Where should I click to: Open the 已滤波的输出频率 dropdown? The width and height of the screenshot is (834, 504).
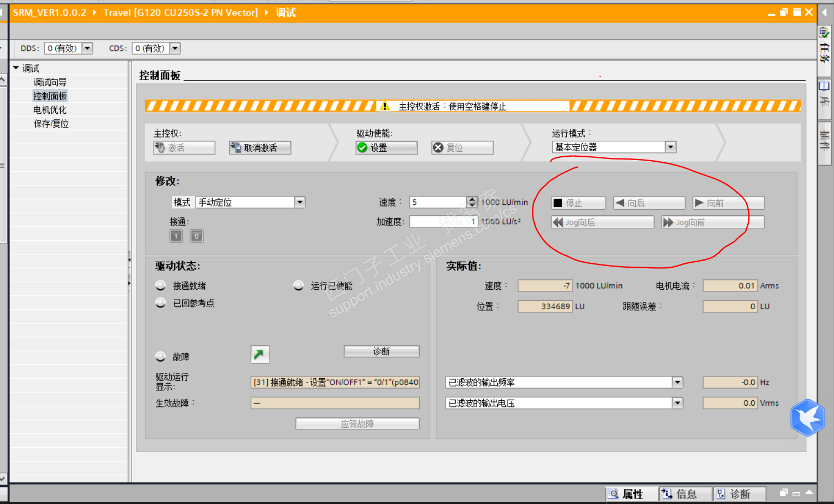coord(678,382)
